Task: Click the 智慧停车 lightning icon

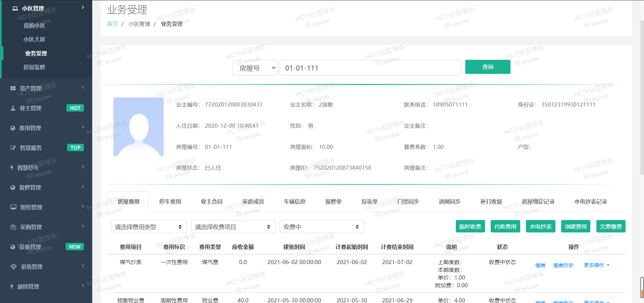Action: click(x=12, y=167)
